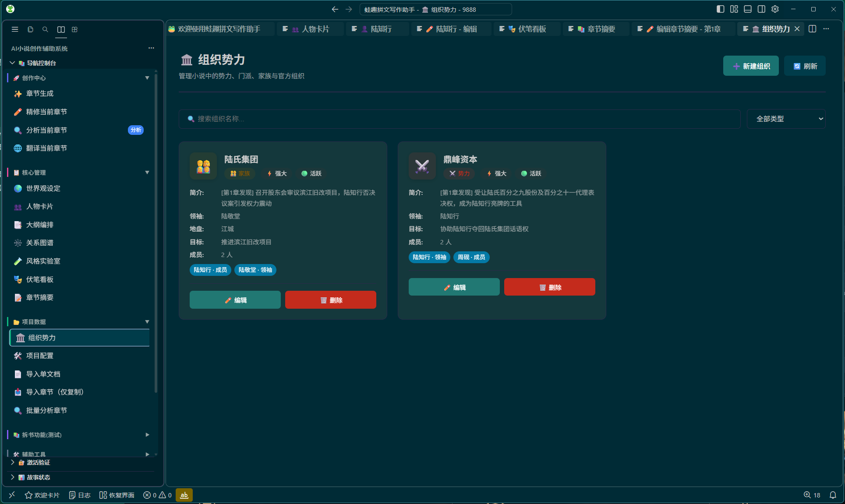Open 日志 in status bar

click(x=80, y=495)
